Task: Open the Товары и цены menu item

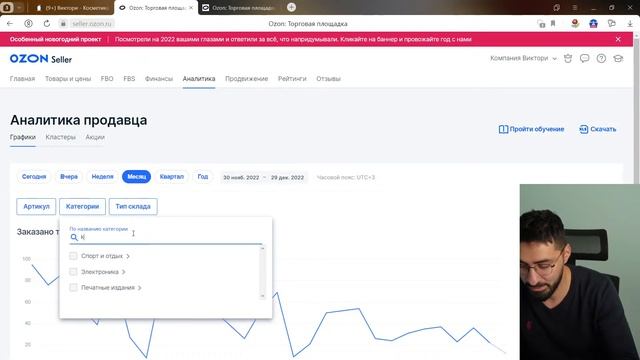Action: 68,79
